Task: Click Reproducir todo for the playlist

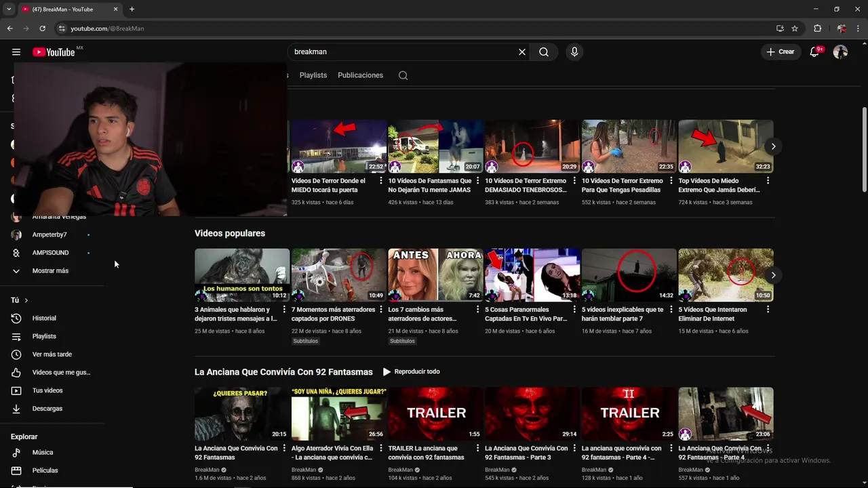Action: [412, 372]
